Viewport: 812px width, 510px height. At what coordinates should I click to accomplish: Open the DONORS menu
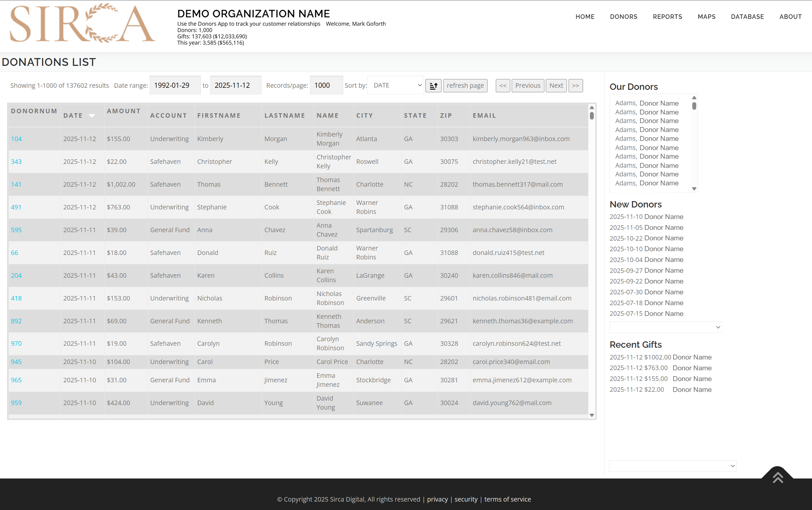[x=623, y=17]
